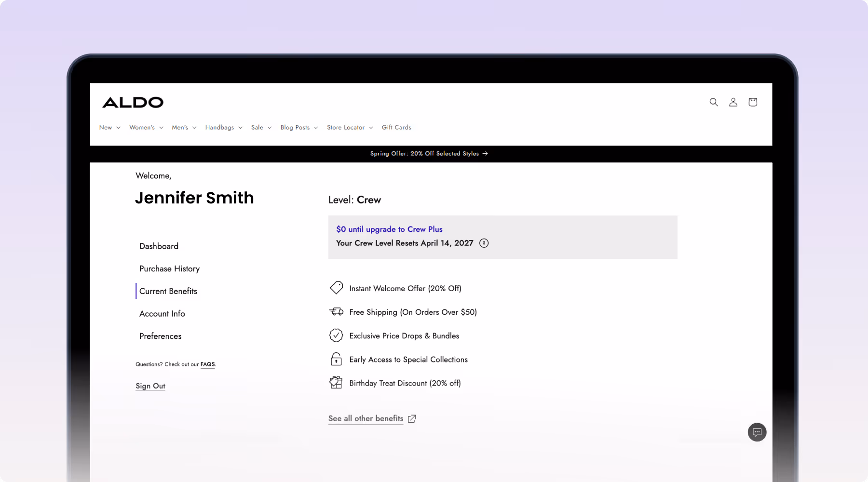Click the Sign Out link
Screen dimensions: 868x482
tap(150, 386)
